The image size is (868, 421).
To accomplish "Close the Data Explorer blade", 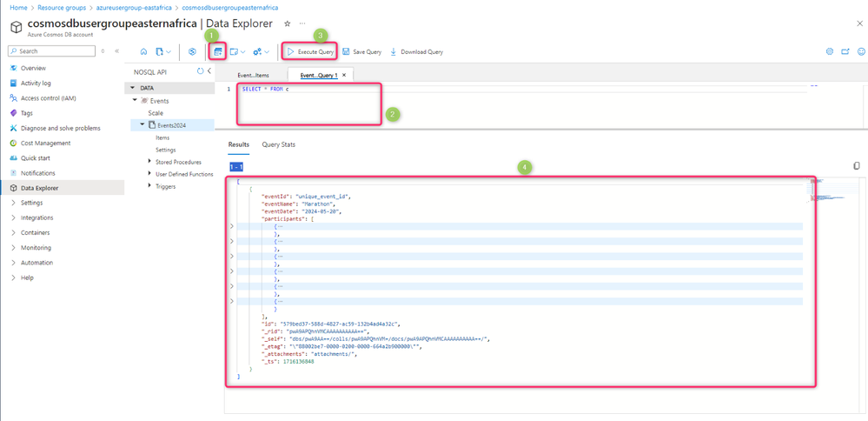I will [858, 23].
